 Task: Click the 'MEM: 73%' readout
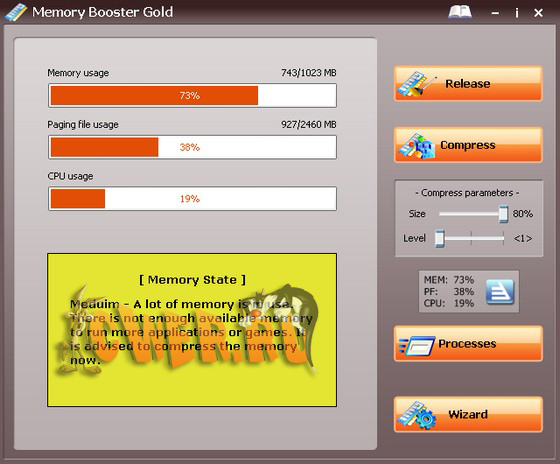(449, 280)
